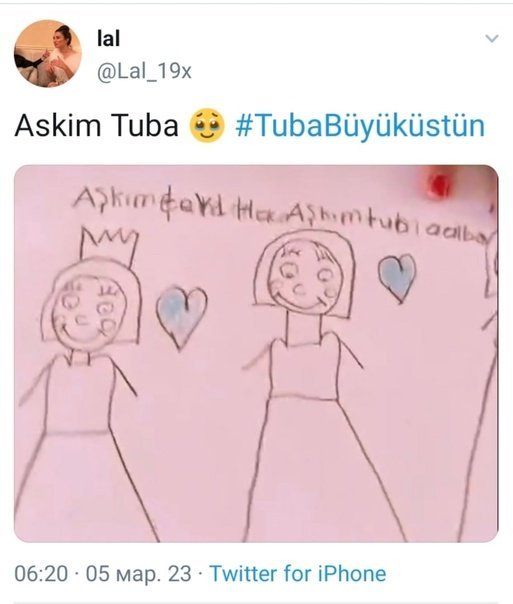Click the smiling face of middle figure
Image resolution: width=513 pixels, height=604 pixels.
coord(304,280)
